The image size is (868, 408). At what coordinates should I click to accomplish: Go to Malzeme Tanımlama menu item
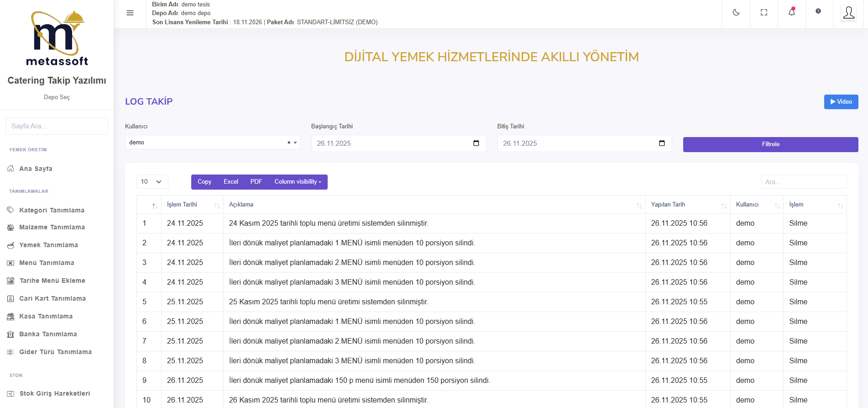point(52,227)
